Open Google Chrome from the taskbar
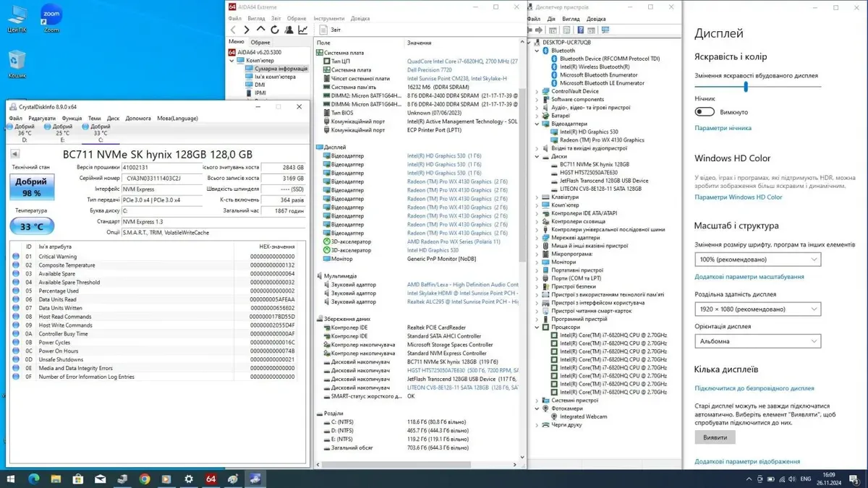This screenshot has width=868, height=488. tap(145, 479)
